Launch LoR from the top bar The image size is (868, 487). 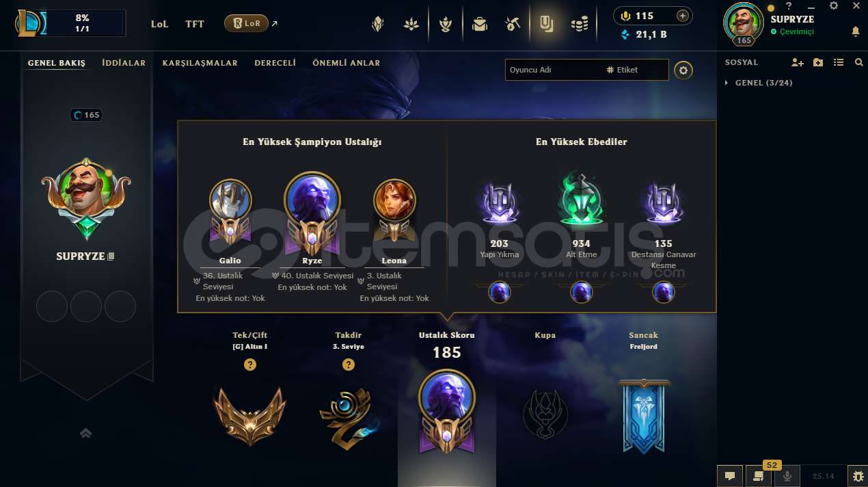click(246, 23)
